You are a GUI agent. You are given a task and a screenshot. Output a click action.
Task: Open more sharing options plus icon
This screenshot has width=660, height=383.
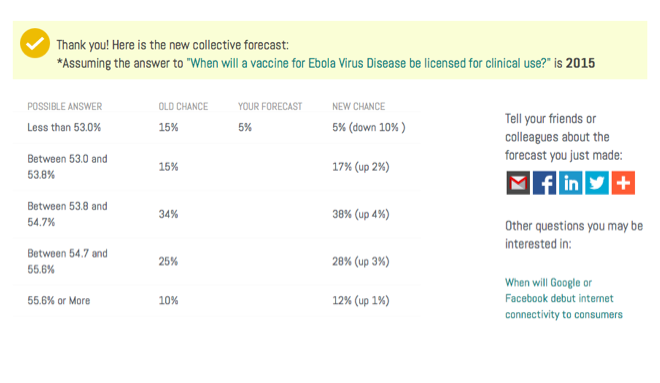click(623, 183)
